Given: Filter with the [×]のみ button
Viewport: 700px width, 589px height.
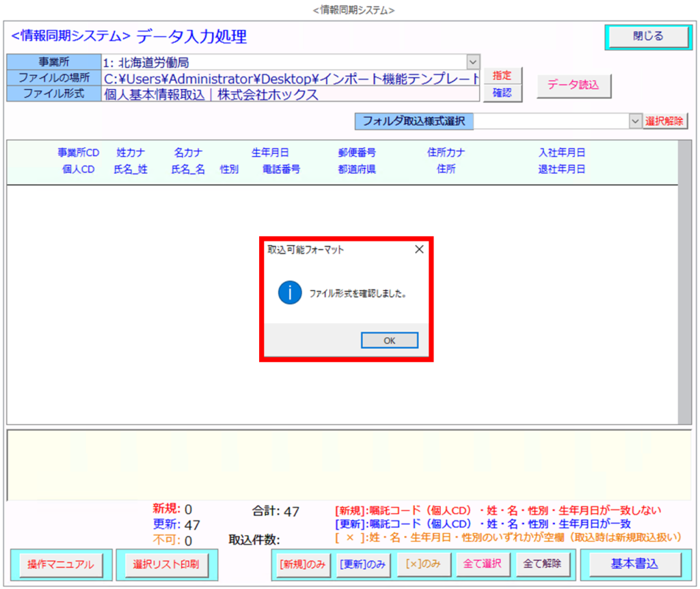Looking at the screenshot, I should [x=422, y=564].
